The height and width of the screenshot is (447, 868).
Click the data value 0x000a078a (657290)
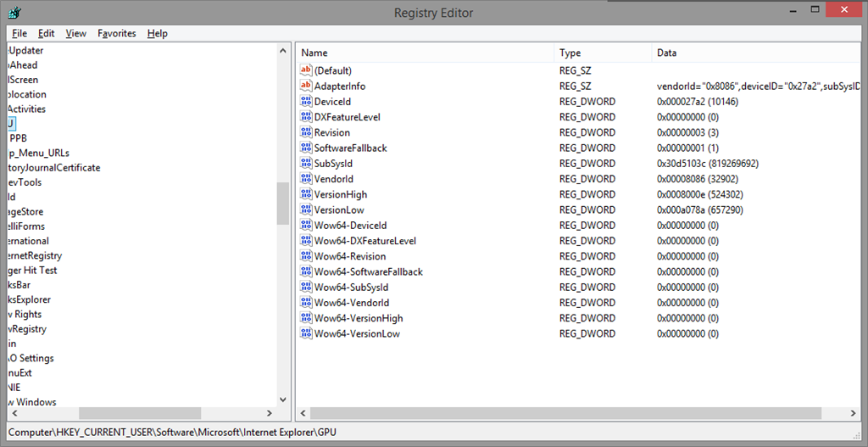click(x=699, y=210)
